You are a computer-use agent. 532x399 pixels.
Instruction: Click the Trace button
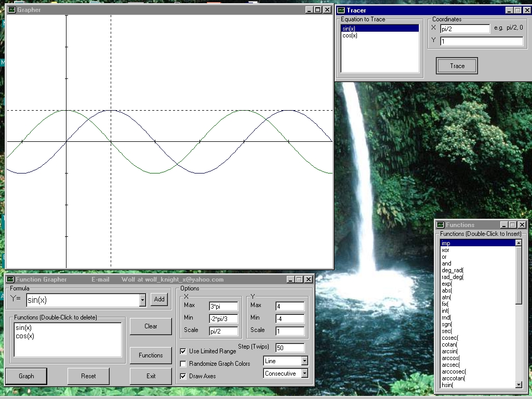click(x=457, y=66)
